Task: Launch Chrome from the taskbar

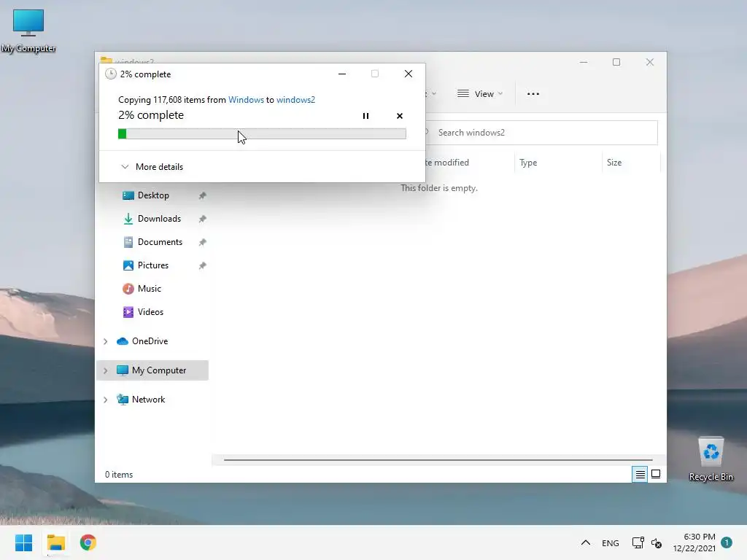Action: 88,542
